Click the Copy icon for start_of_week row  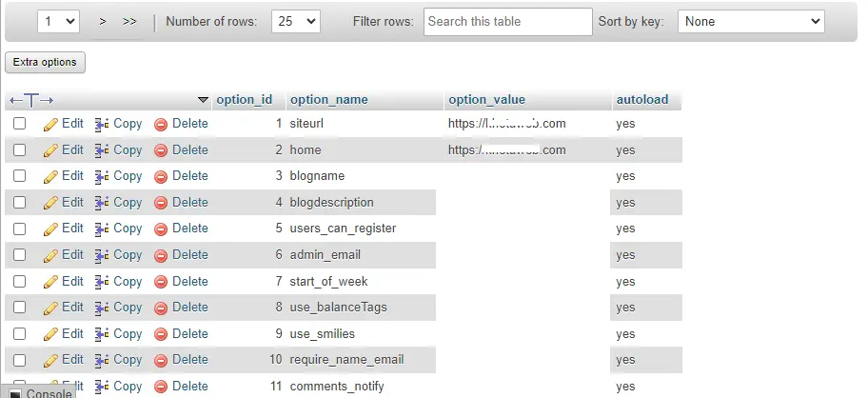click(x=103, y=282)
